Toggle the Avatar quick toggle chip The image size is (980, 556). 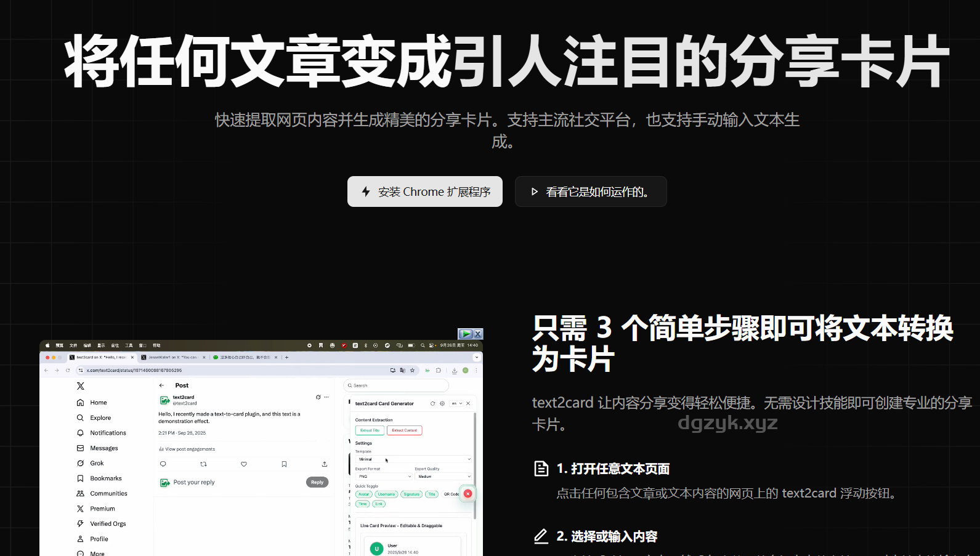click(364, 494)
